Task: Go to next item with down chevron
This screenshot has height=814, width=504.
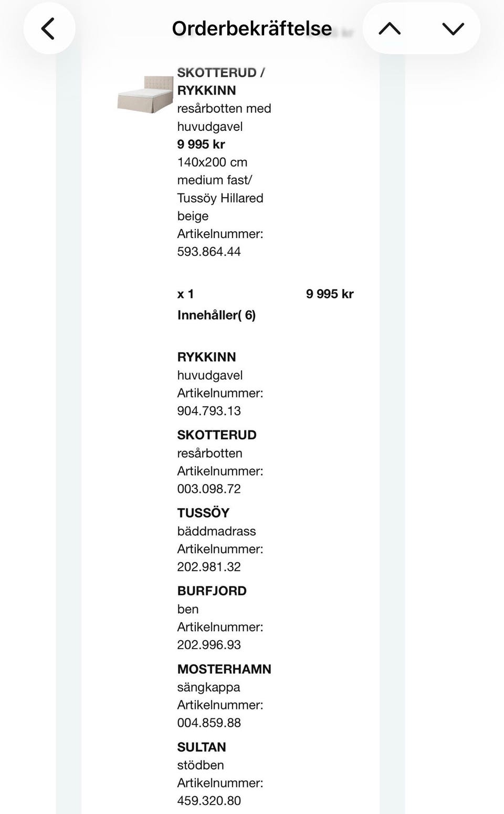Action: pyautogui.click(x=453, y=29)
